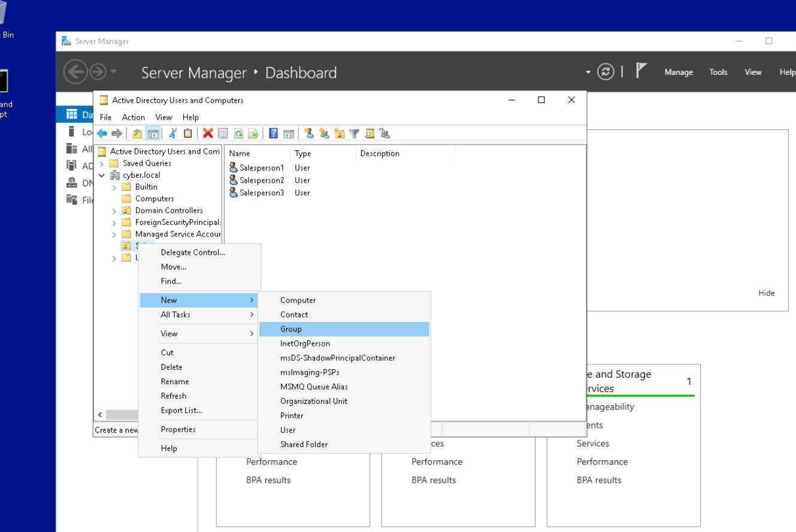796x532 pixels.
Task: Click the Export List toolbar icon
Action: [x=253, y=133]
